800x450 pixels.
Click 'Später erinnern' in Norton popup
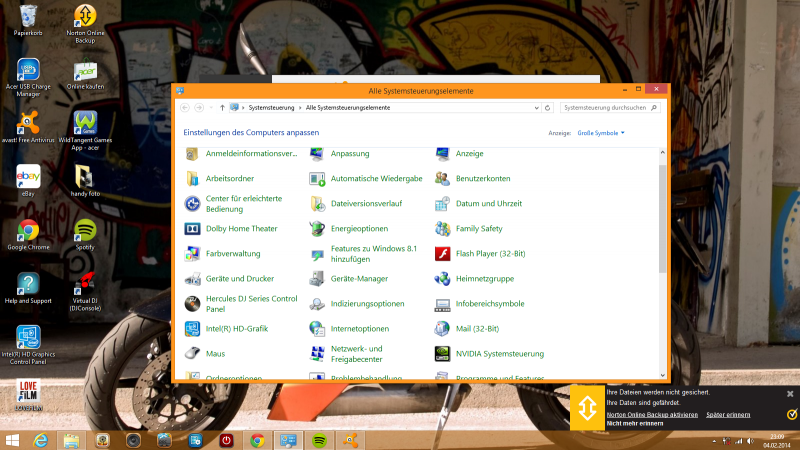728,414
